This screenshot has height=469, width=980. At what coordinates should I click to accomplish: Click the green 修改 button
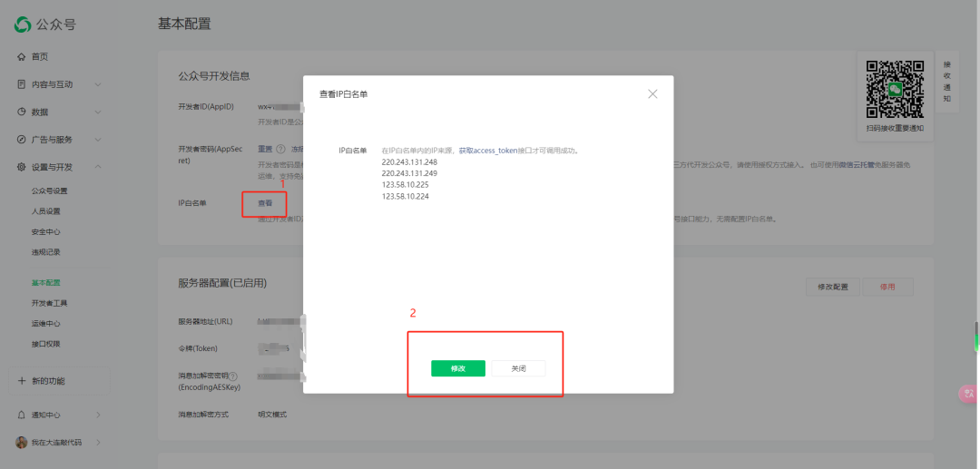point(458,368)
